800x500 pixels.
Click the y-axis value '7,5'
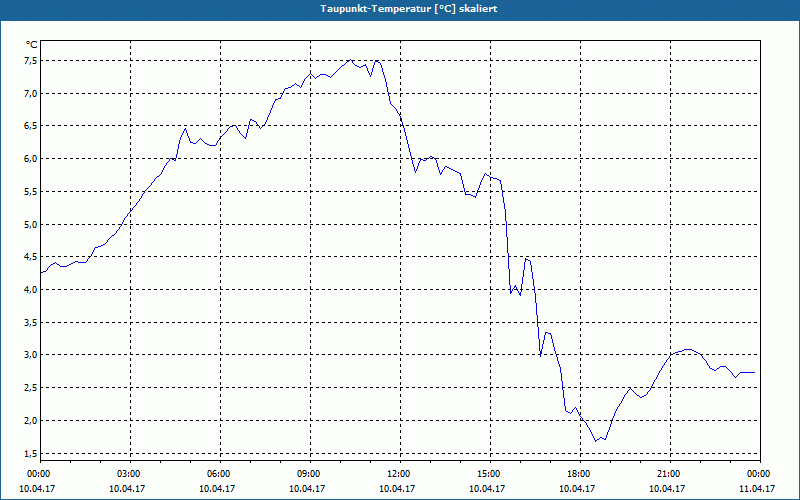(31, 61)
